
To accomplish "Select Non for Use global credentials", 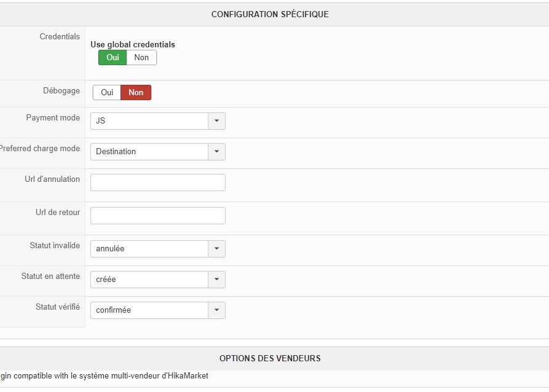I will pyautogui.click(x=141, y=58).
